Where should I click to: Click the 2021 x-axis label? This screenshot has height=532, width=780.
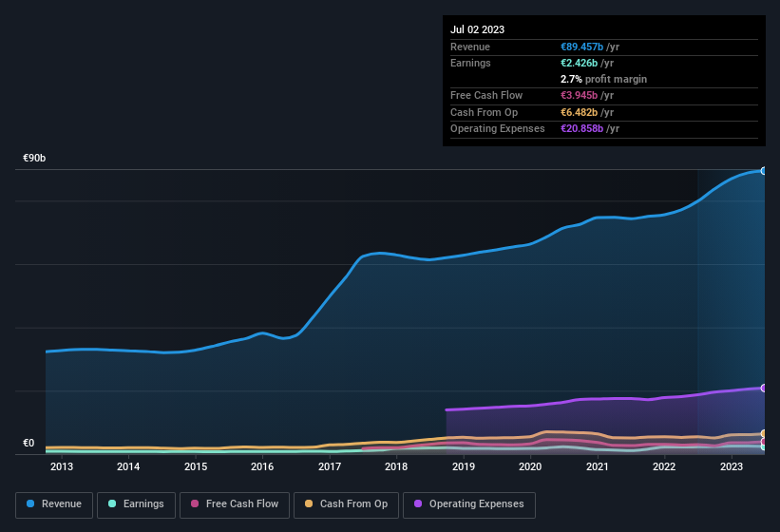click(598, 466)
